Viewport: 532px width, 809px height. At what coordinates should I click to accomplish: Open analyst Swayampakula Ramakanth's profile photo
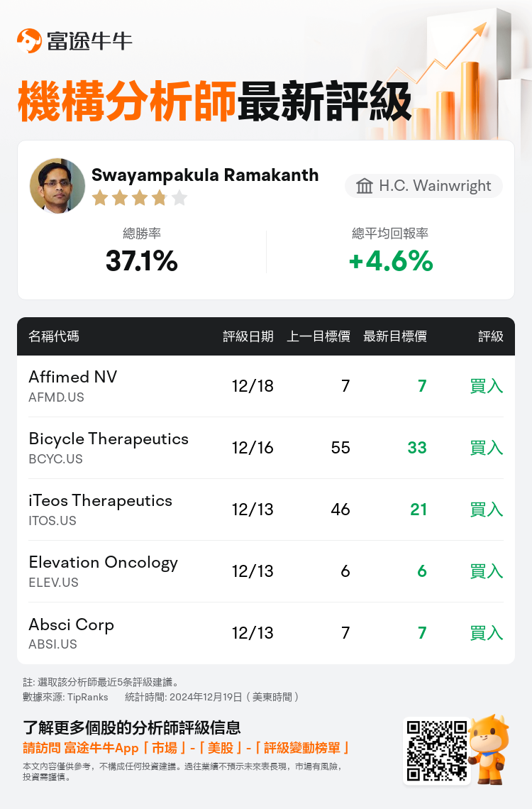57,186
